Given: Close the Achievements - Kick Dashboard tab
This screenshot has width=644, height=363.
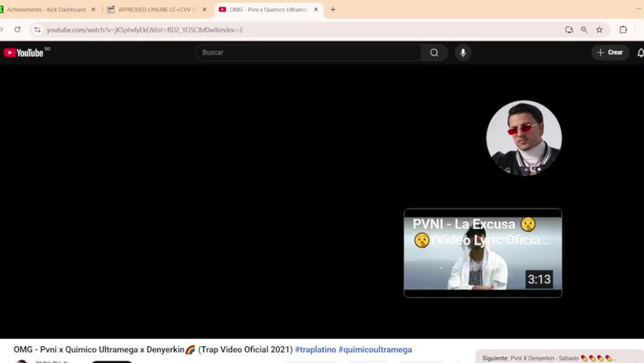Looking at the screenshot, I should click(x=93, y=10).
